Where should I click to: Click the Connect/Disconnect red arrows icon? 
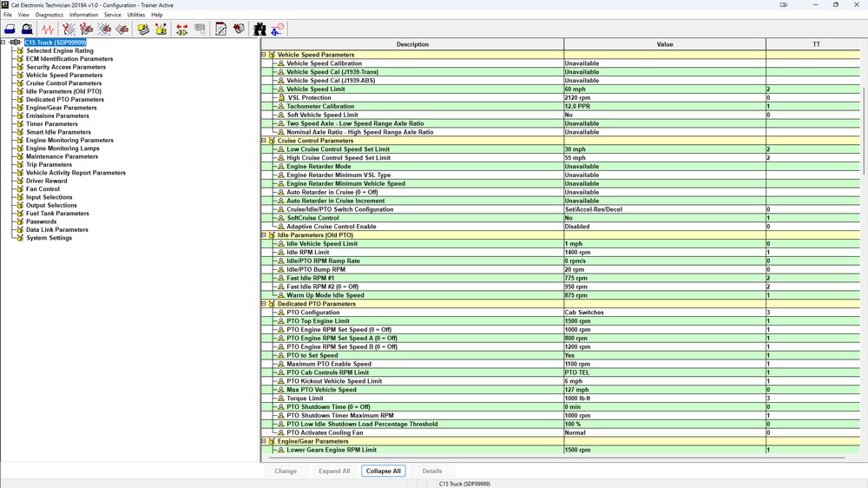click(x=181, y=29)
